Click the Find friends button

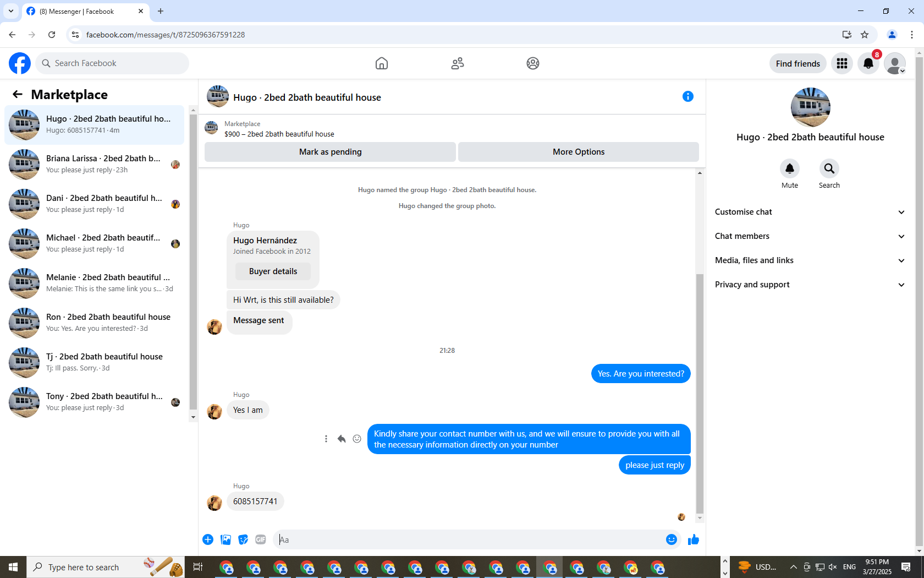(x=798, y=63)
